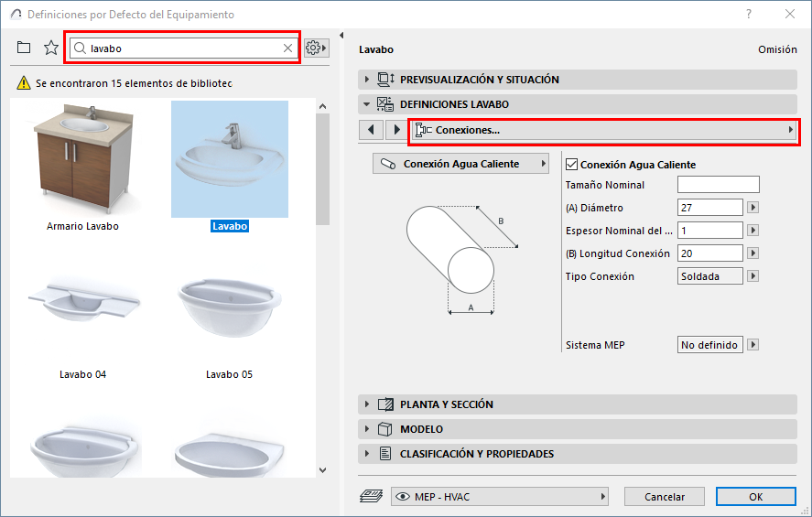Uncheck Conexión Agua Caliente checkbox
Screen dimensions: 812x517
573,165
